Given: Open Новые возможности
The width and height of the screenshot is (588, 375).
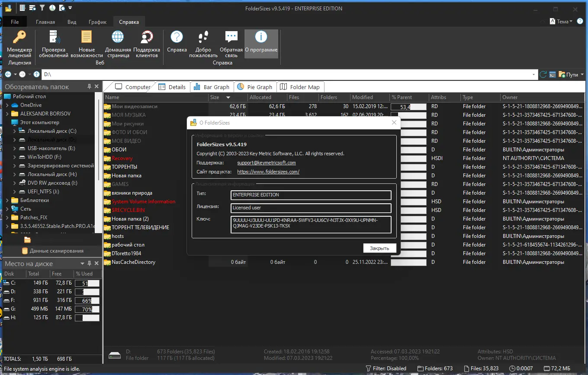Looking at the screenshot, I should click(x=86, y=43).
